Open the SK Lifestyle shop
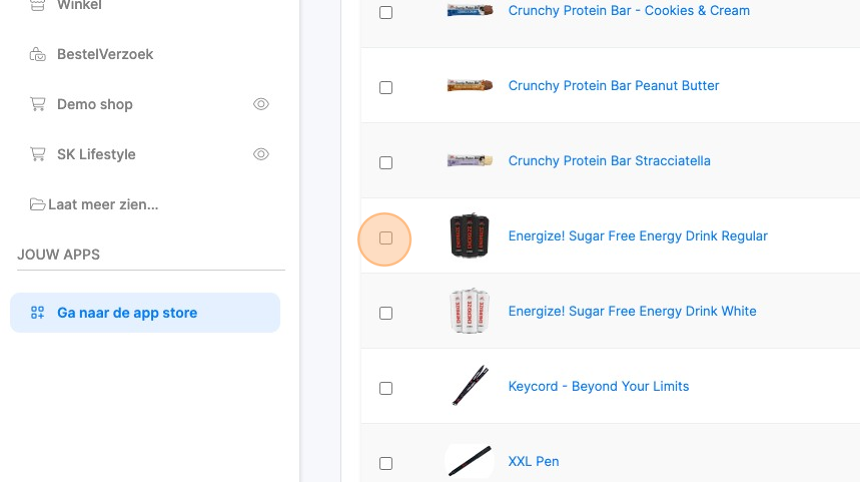Screen dimensions: 860x482 tap(96, 154)
